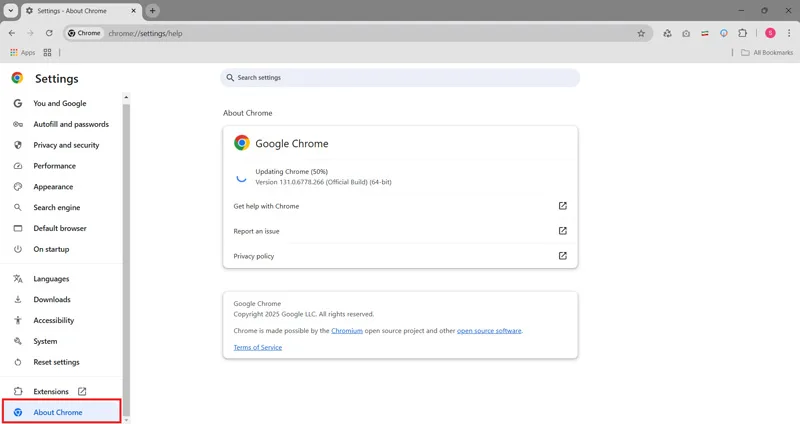Click the recycle-style extension icon in toolbar
This screenshot has width=800, height=424.
point(667,33)
